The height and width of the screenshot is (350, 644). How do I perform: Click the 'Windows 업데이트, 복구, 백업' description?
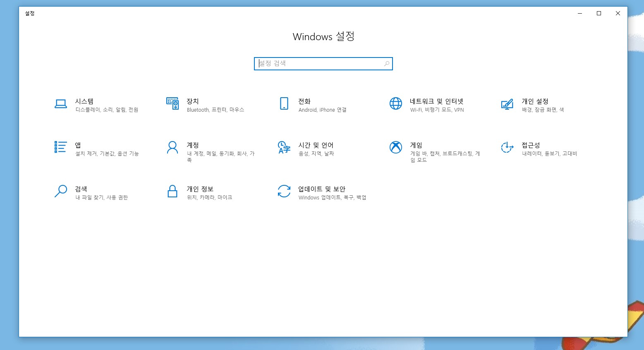(x=333, y=198)
